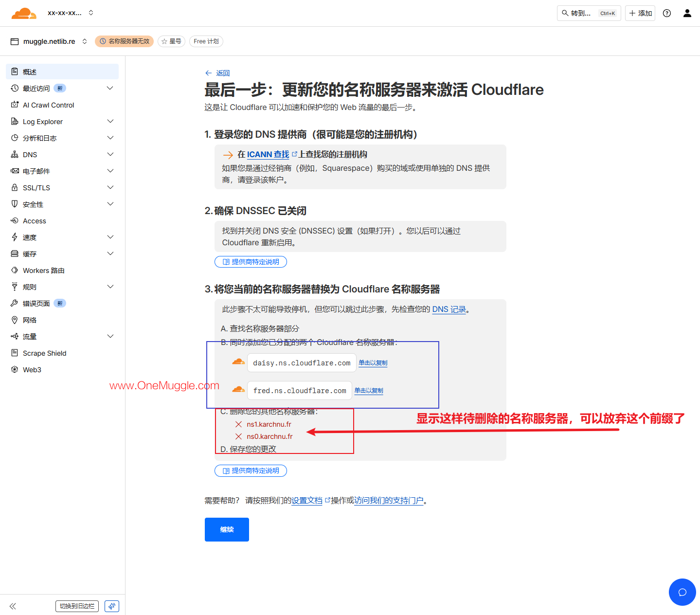The image size is (700, 615).
Task: Click the 电子邮件 envelope icon
Action: [15, 171]
